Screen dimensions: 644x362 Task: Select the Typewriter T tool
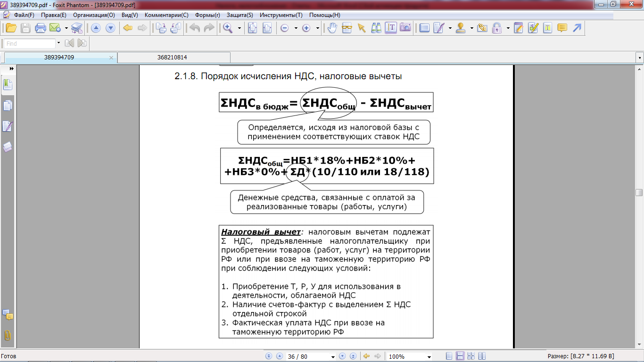pos(548,28)
